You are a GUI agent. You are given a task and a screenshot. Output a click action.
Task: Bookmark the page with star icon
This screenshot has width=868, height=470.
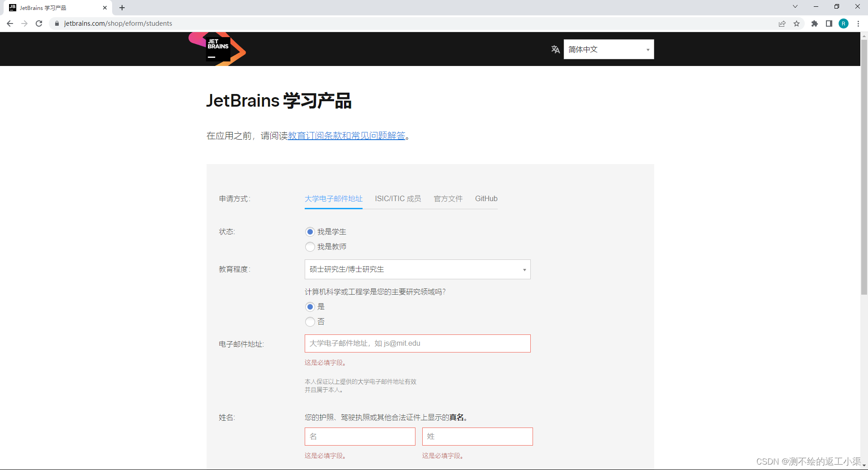[x=797, y=23]
